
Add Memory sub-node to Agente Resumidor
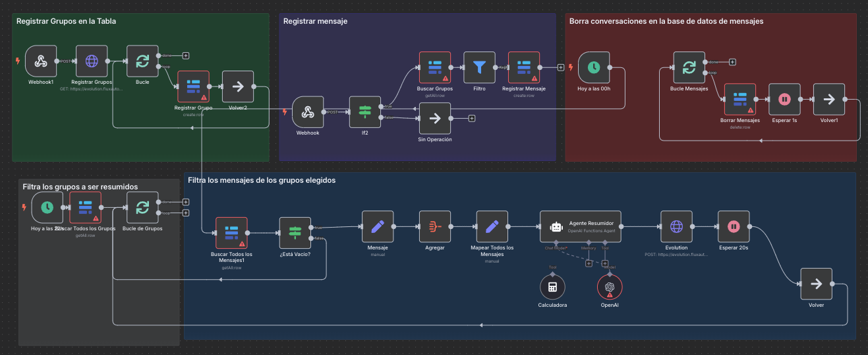(589, 263)
